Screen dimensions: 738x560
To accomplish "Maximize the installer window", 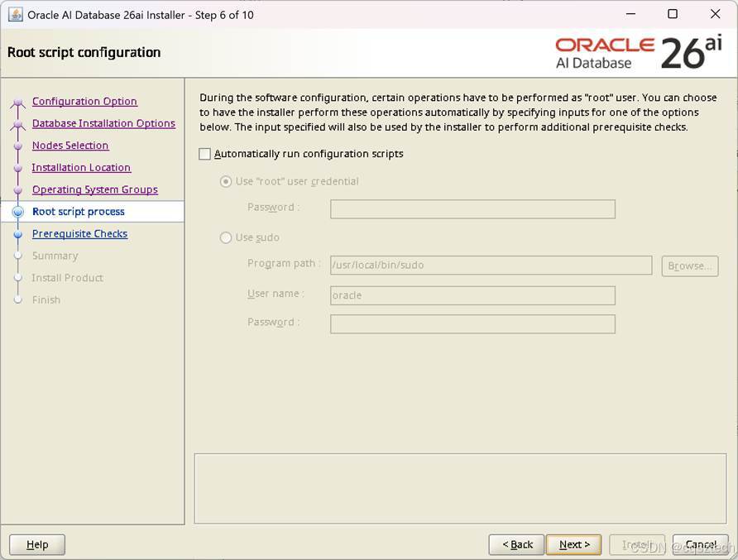I will 673,14.
